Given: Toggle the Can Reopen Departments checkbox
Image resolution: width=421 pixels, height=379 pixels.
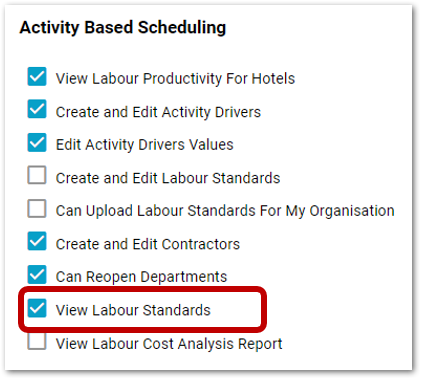Looking at the screenshot, I should 37,274.
